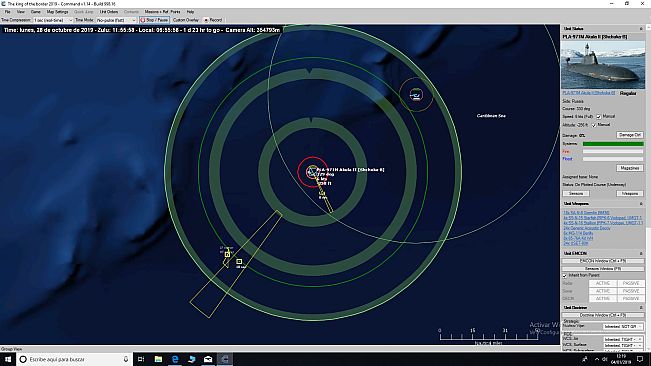The width and height of the screenshot is (651, 366).
Task: Collapse the Unit EMCON panel
Action: pos(641,253)
